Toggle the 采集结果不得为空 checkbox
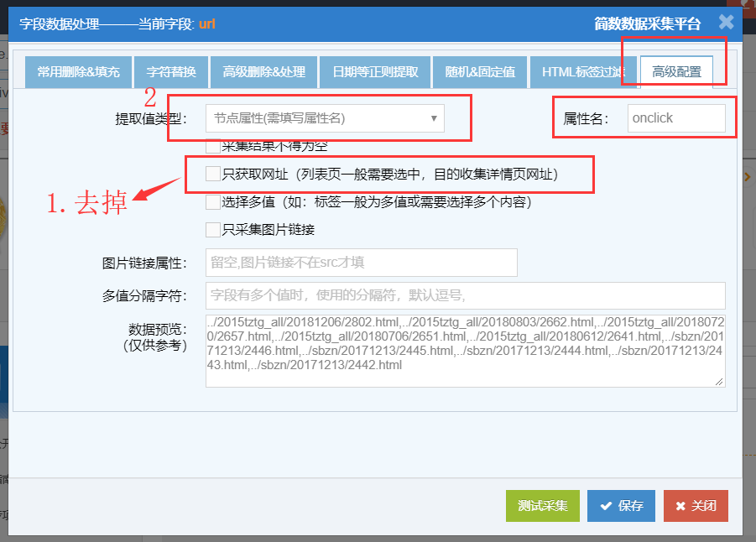756x542 pixels. click(213, 146)
